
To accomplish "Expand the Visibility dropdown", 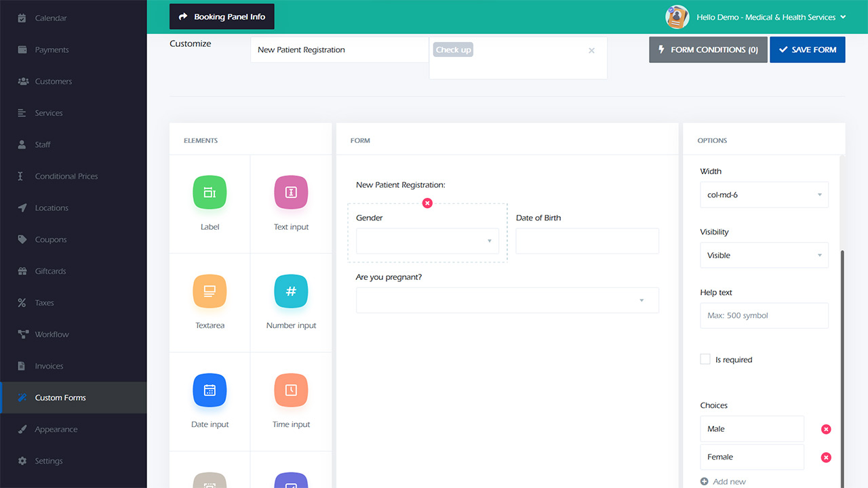I will (764, 256).
